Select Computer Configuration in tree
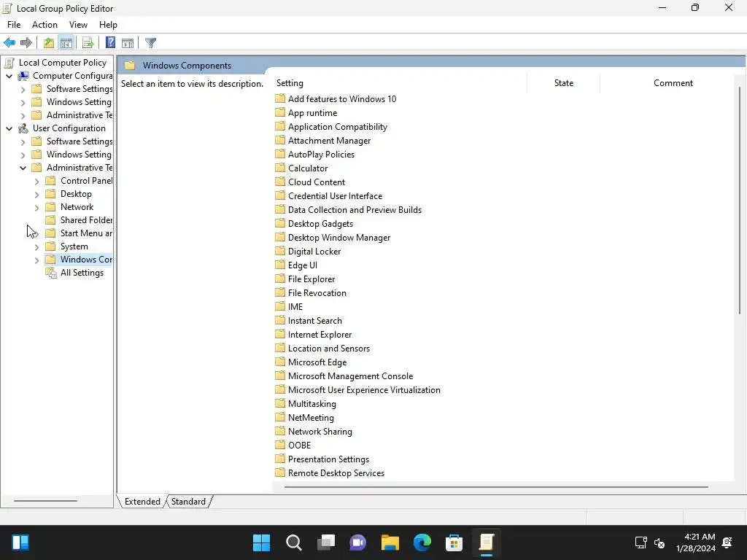747x560 pixels. (x=72, y=76)
